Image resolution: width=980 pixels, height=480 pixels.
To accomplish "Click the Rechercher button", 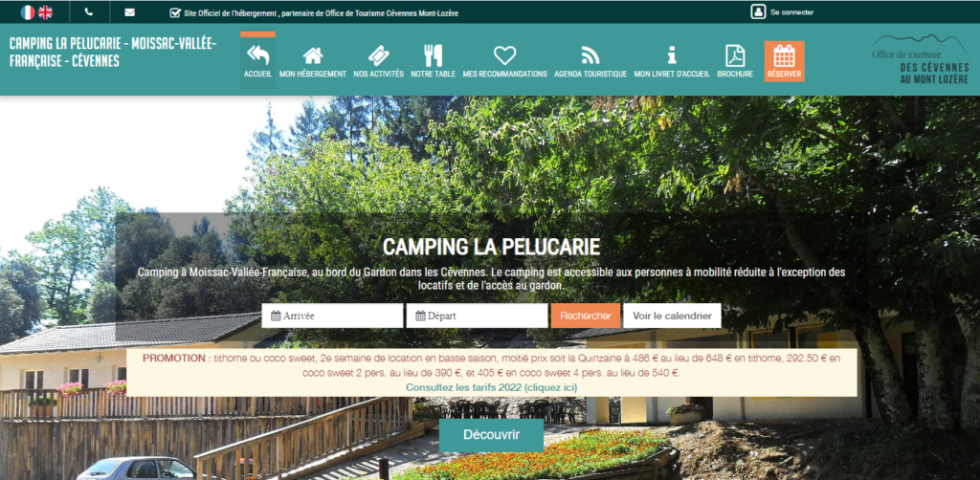I will coord(586,316).
